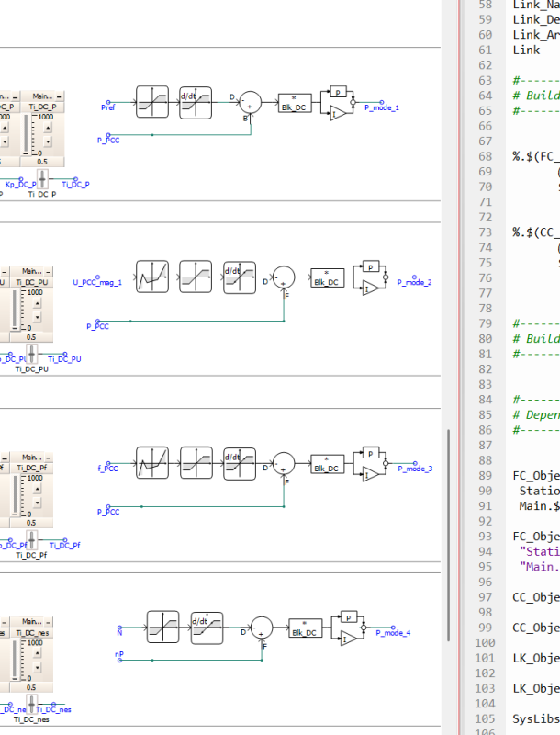Select the I integrator block before P_mode_4
This screenshot has height=735, width=560.
click(x=349, y=639)
